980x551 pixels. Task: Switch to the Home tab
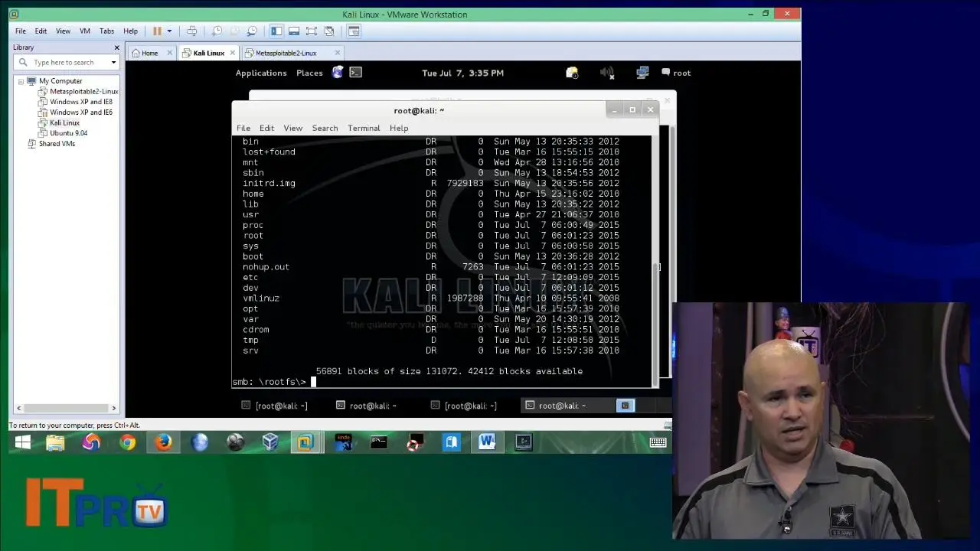tap(149, 53)
